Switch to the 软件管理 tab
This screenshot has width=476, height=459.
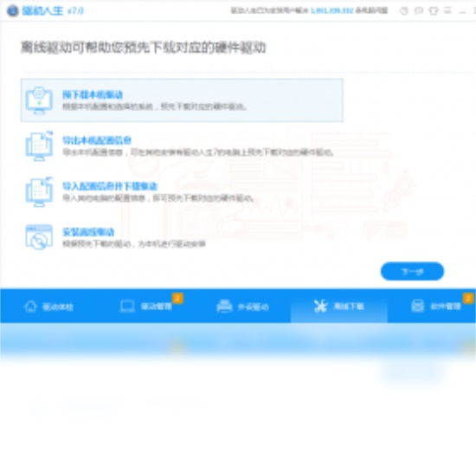pyautogui.click(x=432, y=307)
